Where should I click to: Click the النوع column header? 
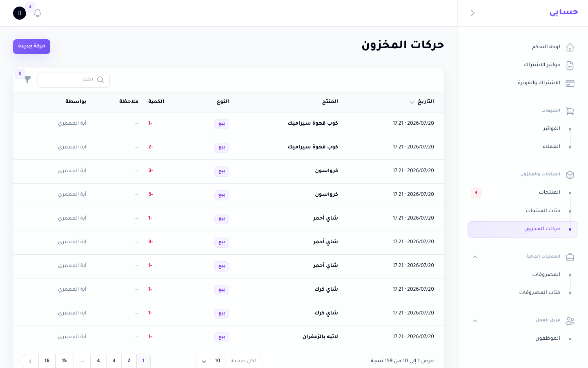[223, 102]
